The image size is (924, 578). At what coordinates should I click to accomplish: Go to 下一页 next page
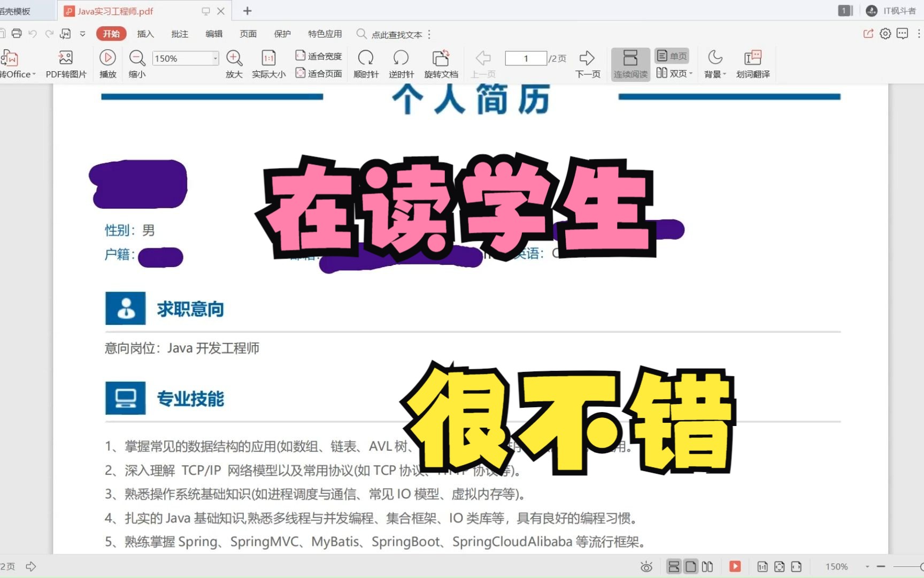[x=588, y=64]
